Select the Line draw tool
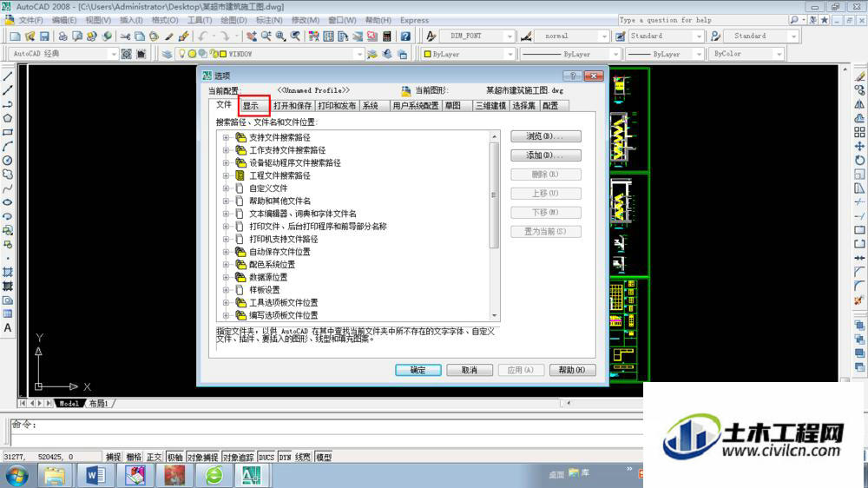The image size is (868, 488). 8,76
